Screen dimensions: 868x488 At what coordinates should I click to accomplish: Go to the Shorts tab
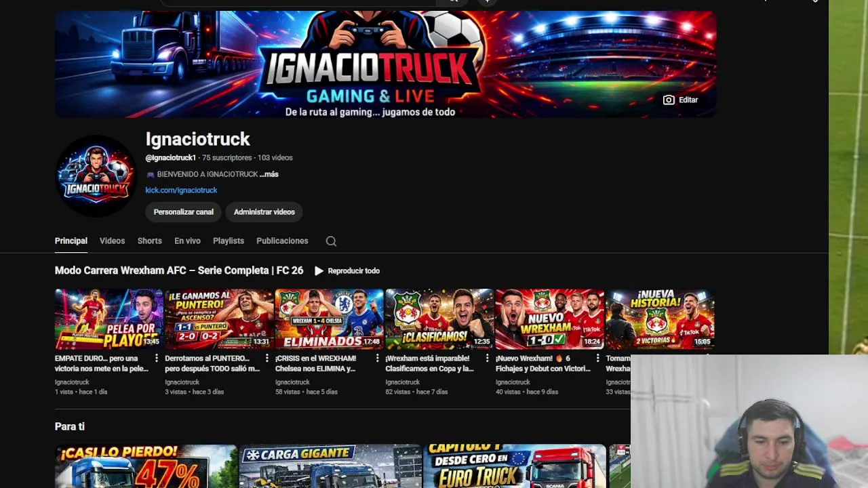(x=149, y=241)
